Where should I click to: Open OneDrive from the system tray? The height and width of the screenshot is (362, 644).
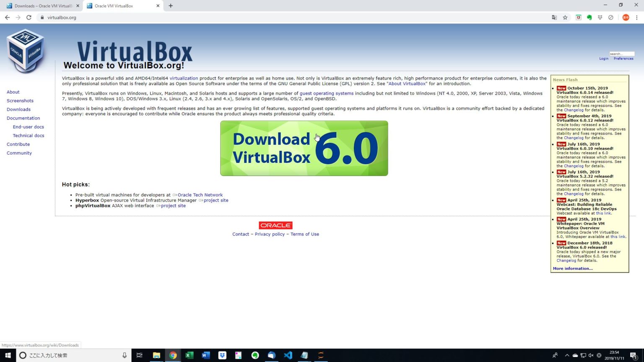pos(575,355)
